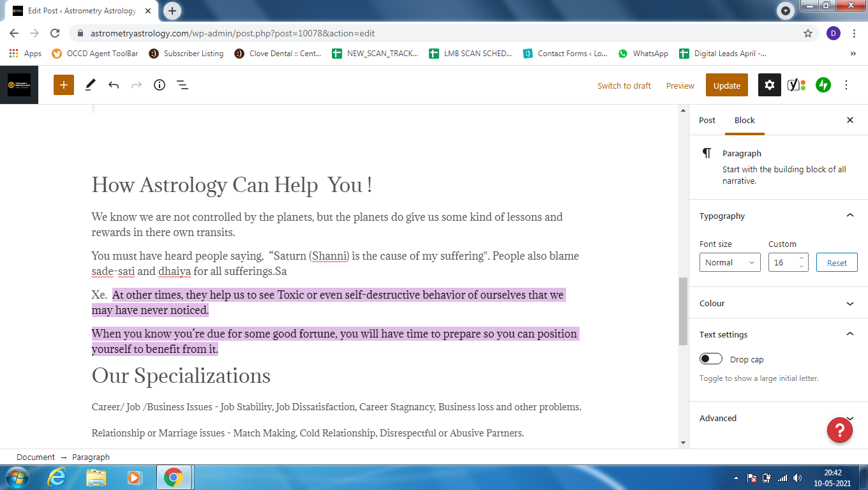Click the Undo arrow in editor toolbar
Image resolution: width=868 pixels, height=490 pixels.
pos(114,85)
